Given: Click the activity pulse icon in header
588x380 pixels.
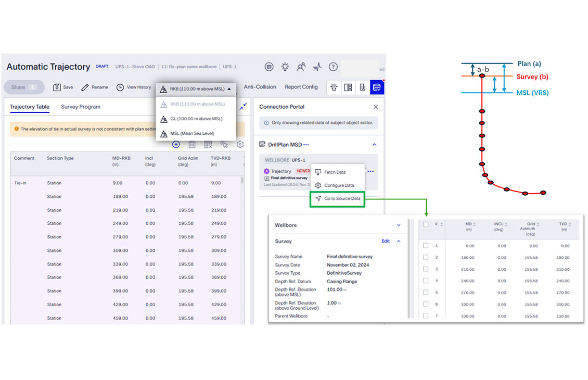Looking at the screenshot, I should coord(317,67).
